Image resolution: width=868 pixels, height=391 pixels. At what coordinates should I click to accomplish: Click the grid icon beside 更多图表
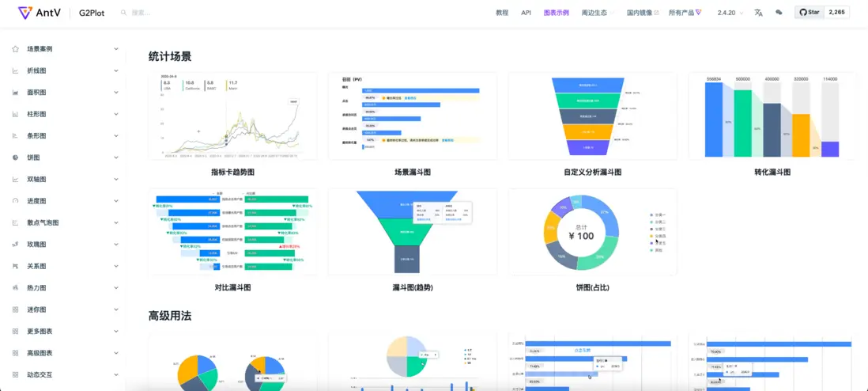tap(16, 331)
